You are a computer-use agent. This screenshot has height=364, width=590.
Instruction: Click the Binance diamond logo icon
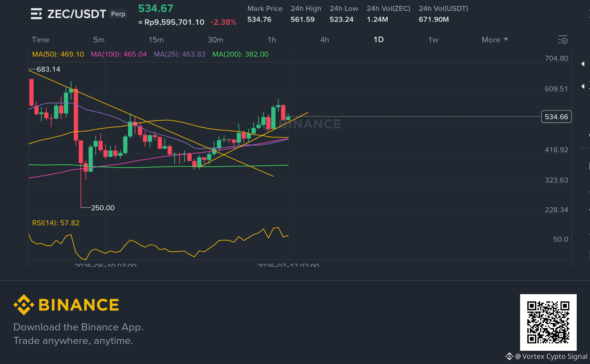click(x=24, y=305)
